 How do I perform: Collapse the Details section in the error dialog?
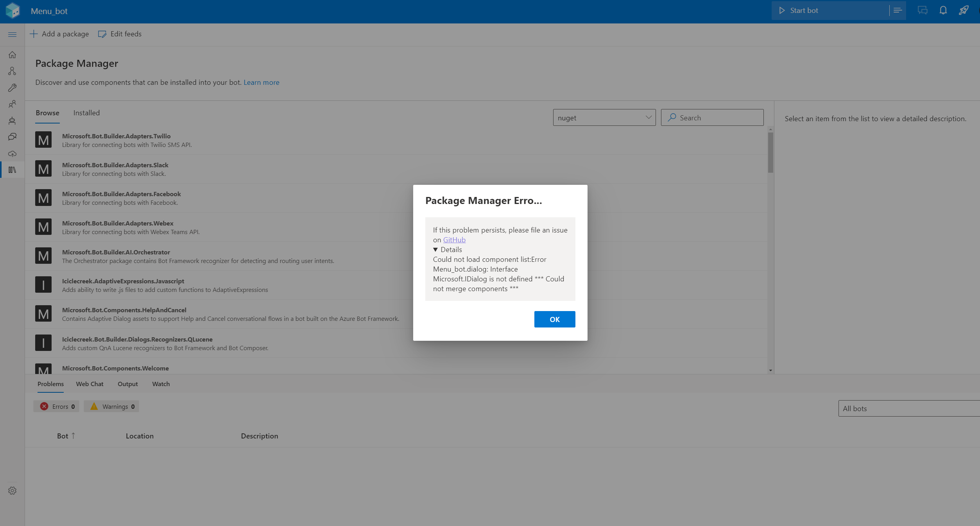tap(447, 249)
